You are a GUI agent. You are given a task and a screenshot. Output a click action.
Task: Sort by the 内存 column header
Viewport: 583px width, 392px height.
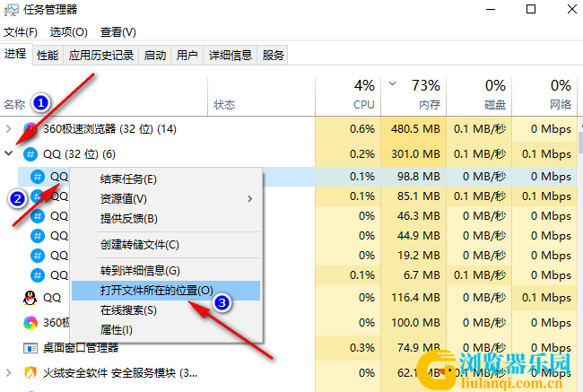click(x=430, y=105)
